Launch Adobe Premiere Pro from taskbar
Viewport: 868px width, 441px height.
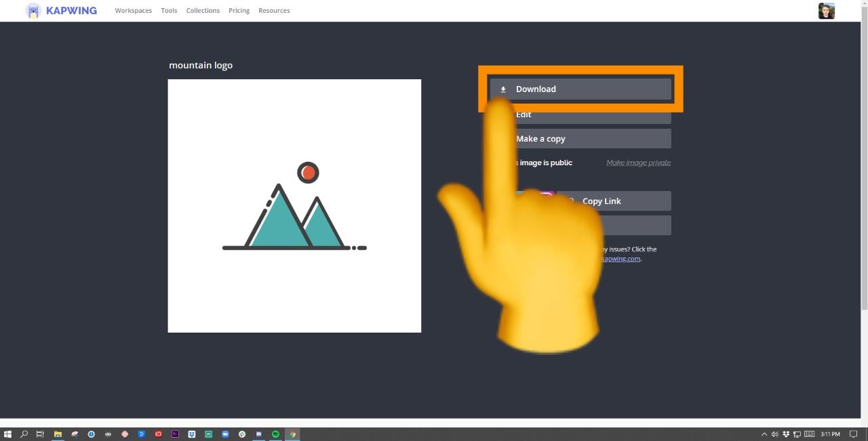[175, 434]
